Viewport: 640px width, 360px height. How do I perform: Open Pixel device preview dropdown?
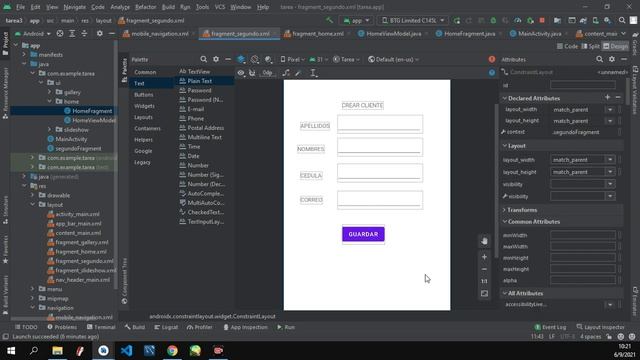pos(292,60)
